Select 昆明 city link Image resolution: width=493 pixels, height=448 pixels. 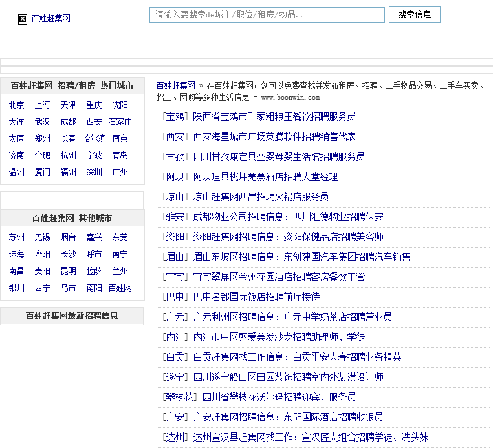click(x=68, y=271)
